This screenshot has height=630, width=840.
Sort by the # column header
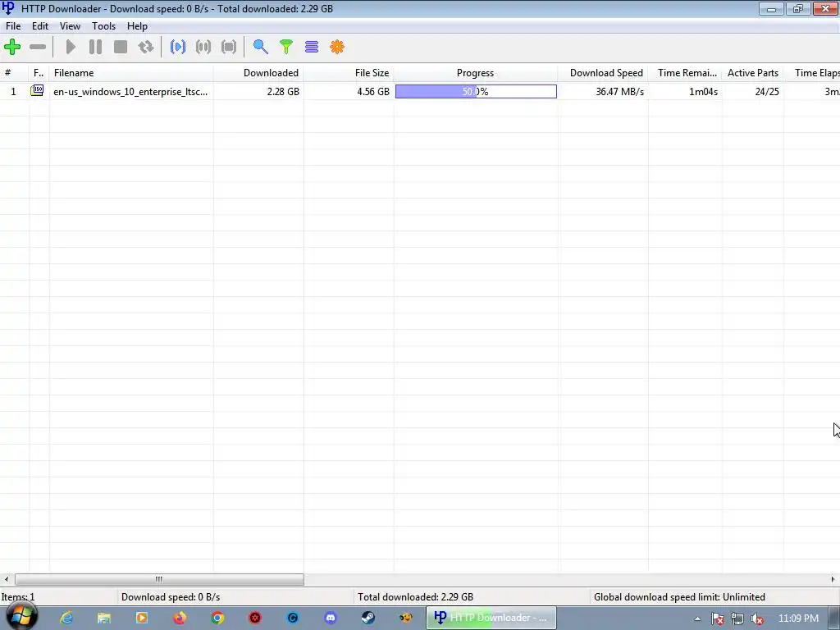[x=15, y=73]
